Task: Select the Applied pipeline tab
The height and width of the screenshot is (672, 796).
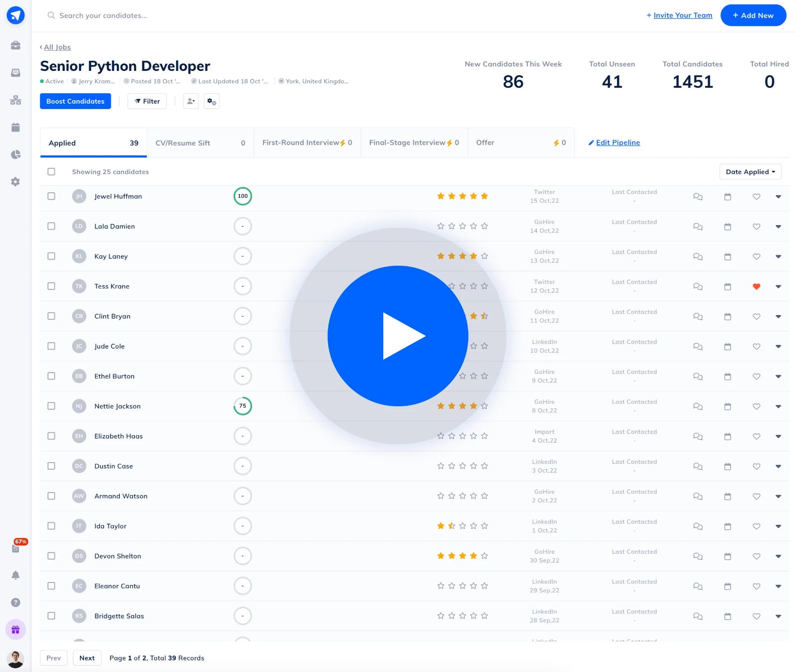Action: pos(93,143)
